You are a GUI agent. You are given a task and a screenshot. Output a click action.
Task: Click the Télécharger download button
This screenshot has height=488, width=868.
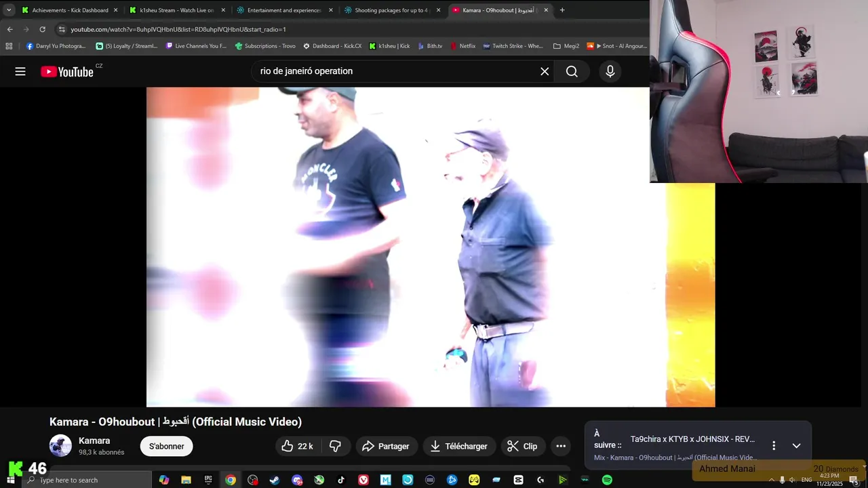click(x=459, y=446)
